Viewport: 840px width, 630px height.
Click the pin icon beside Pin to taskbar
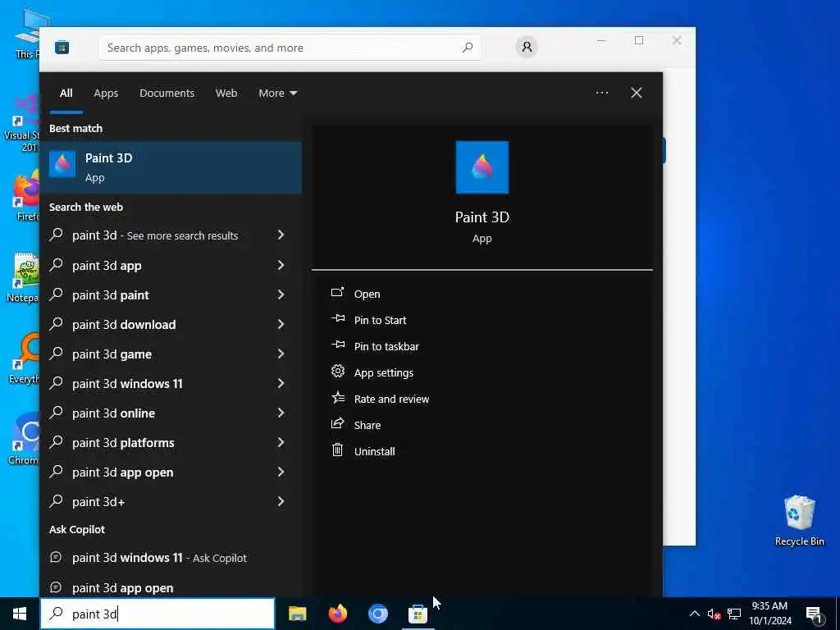337,345
